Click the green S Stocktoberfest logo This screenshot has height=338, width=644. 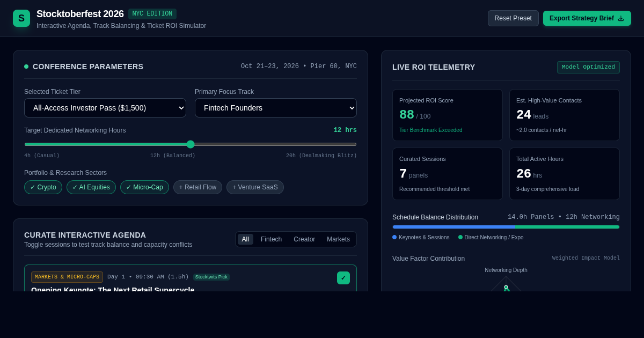point(21,18)
